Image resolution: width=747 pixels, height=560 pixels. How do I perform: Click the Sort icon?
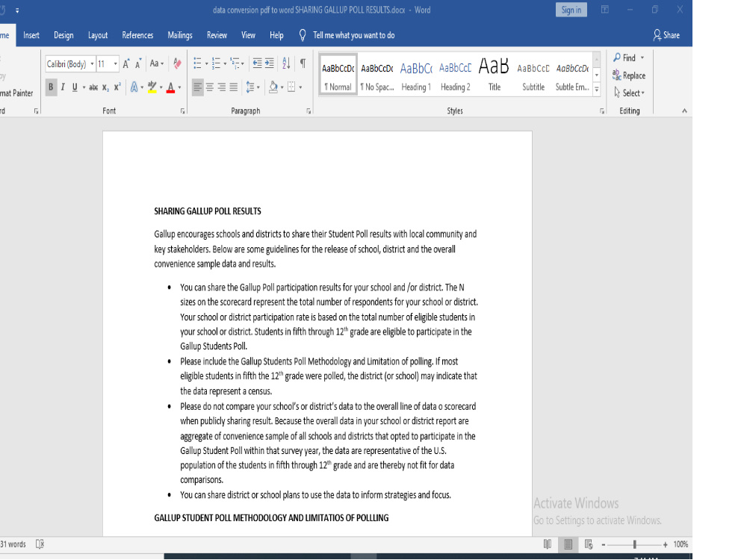[286, 63]
